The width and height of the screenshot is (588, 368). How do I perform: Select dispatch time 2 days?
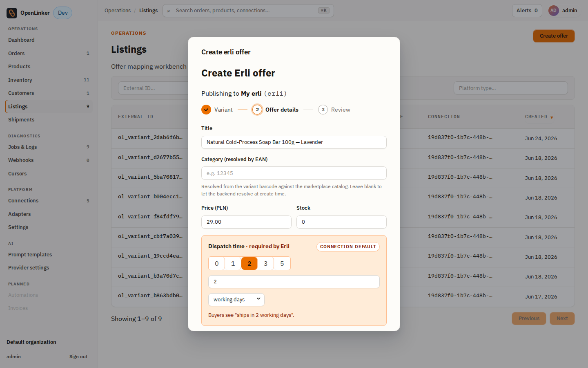[249, 263]
